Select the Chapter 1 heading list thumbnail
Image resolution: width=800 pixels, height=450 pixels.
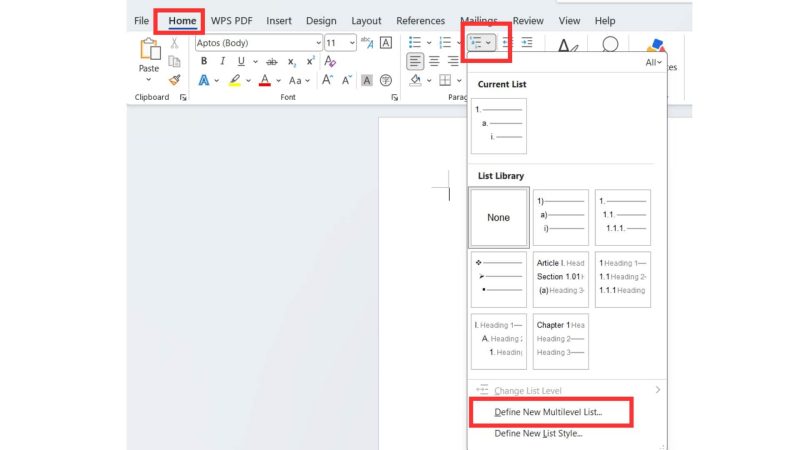click(561, 341)
